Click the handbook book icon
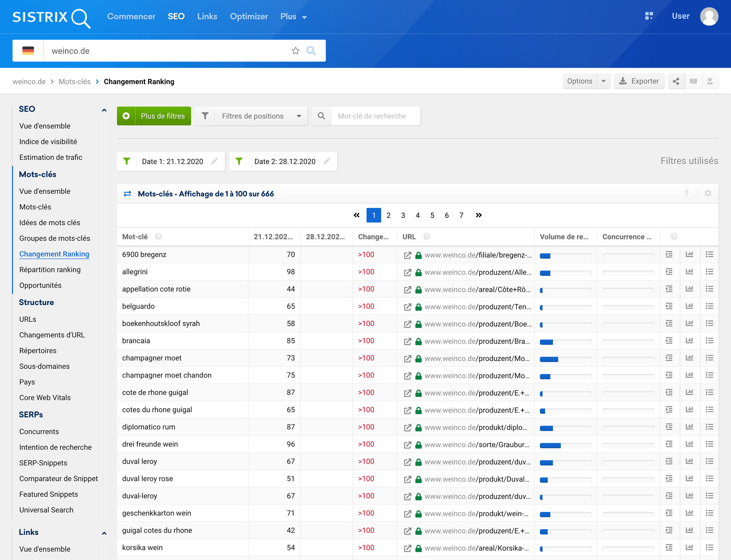 pos(693,81)
